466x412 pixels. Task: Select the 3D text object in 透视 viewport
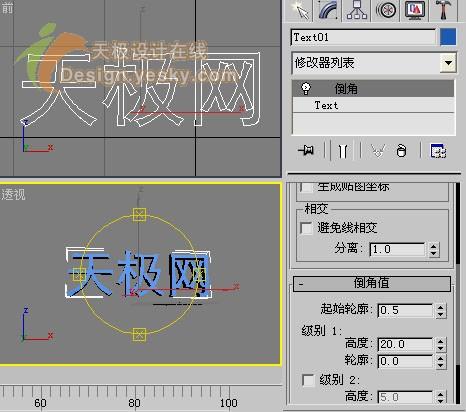[x=138, y=273]
